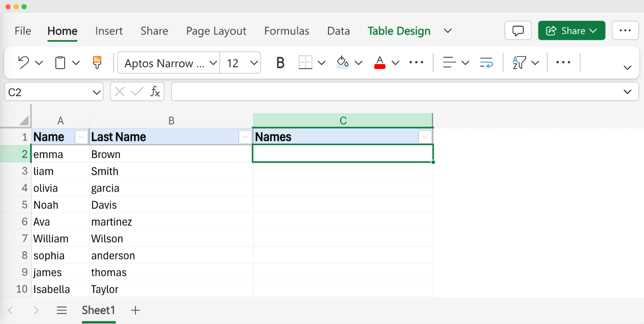Click the Undo arrow
Image resolution: width=644 pixels, height=324 pixels.
(23, 62)
